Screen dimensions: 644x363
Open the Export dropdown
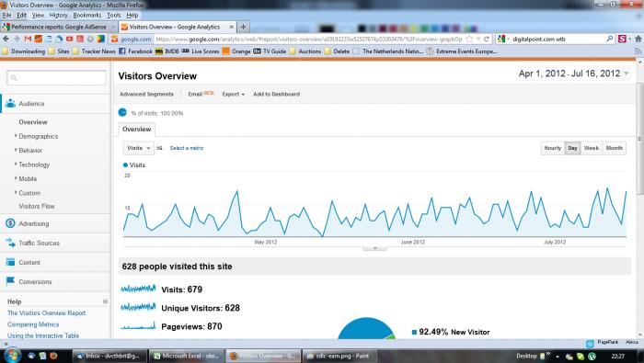point(234,94)
